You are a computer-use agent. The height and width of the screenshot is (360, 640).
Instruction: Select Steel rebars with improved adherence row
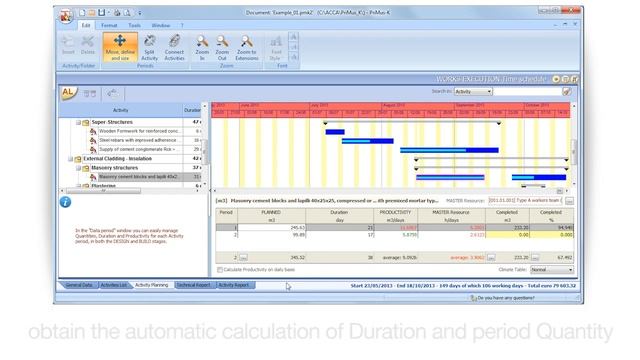pyautogui.click(x=140, y=140)
